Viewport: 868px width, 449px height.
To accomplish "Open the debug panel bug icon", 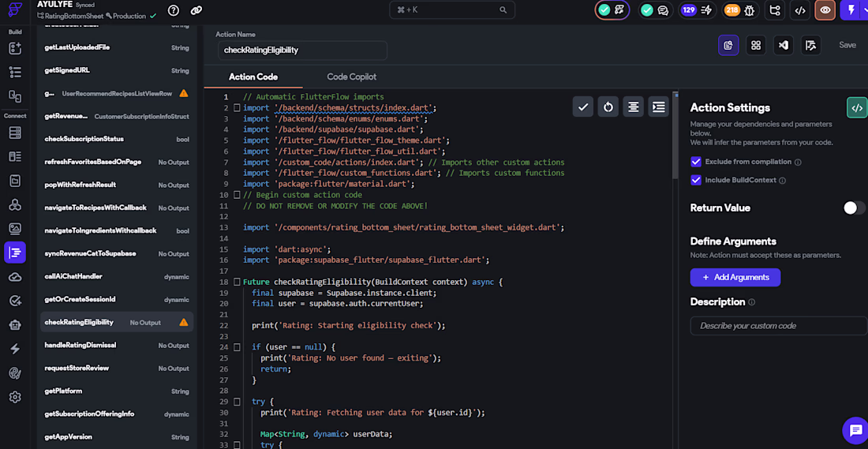I will coord(750,10).
